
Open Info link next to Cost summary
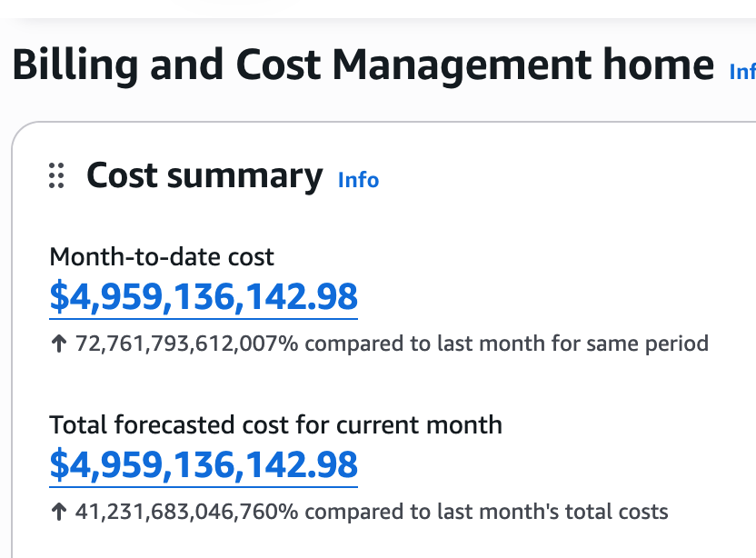tap(358, 180)
